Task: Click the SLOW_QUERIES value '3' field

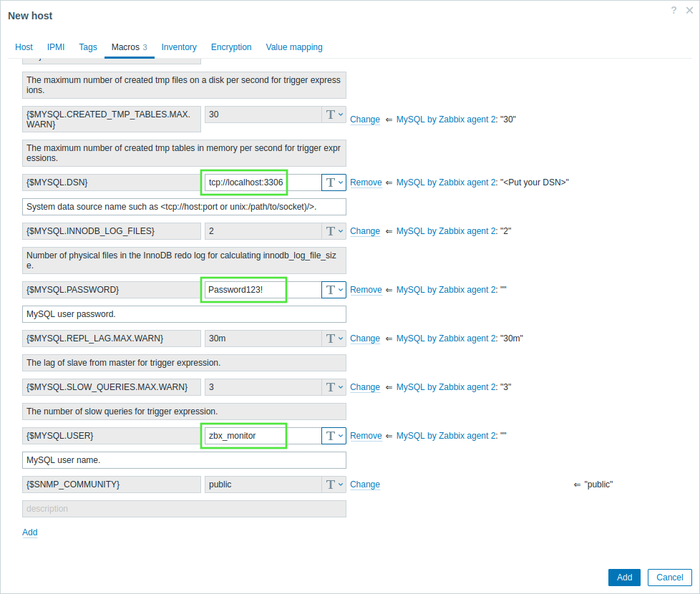Action: pyautogui.click(x=263, y=387)
